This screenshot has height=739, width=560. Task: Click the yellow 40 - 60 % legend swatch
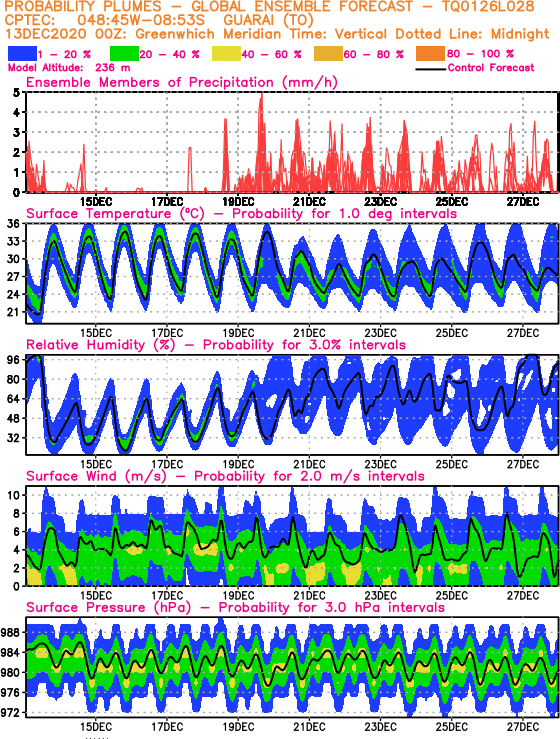tap(226, 54)
